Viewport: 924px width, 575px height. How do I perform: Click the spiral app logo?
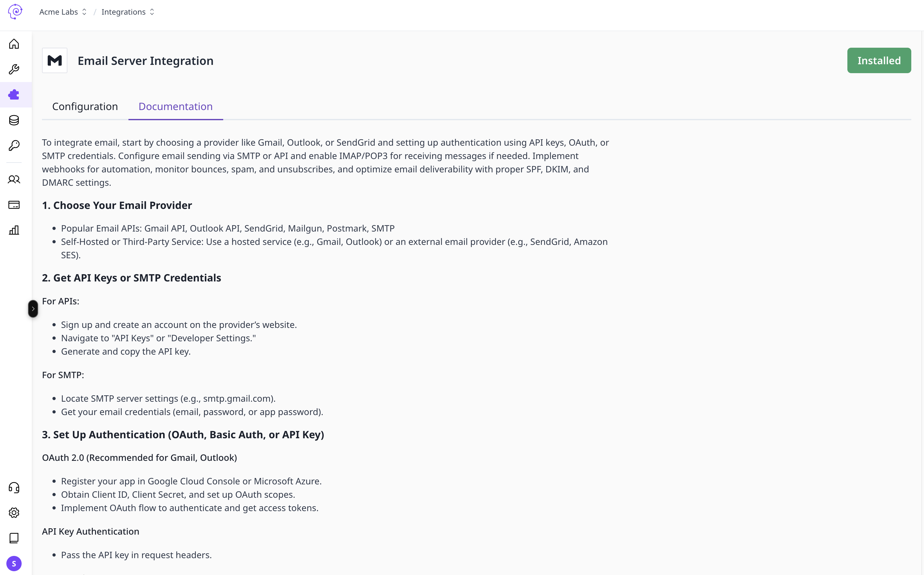tap(15, 11)
